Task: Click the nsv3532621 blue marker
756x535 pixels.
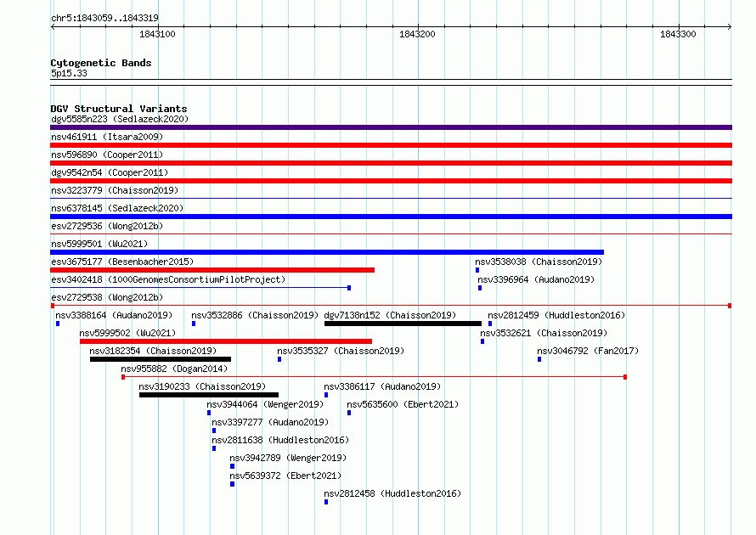Action: (482, 341)
